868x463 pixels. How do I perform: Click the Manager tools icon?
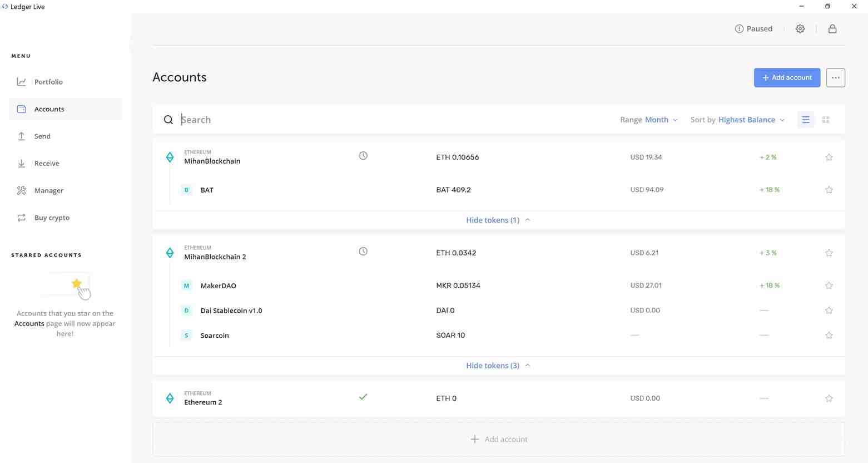(x=21, y=190)
